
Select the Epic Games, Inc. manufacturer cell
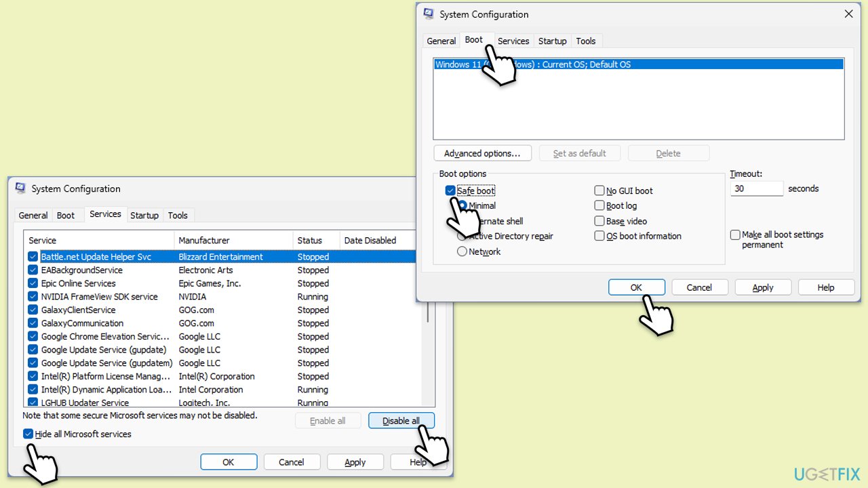tap(210, 283)
